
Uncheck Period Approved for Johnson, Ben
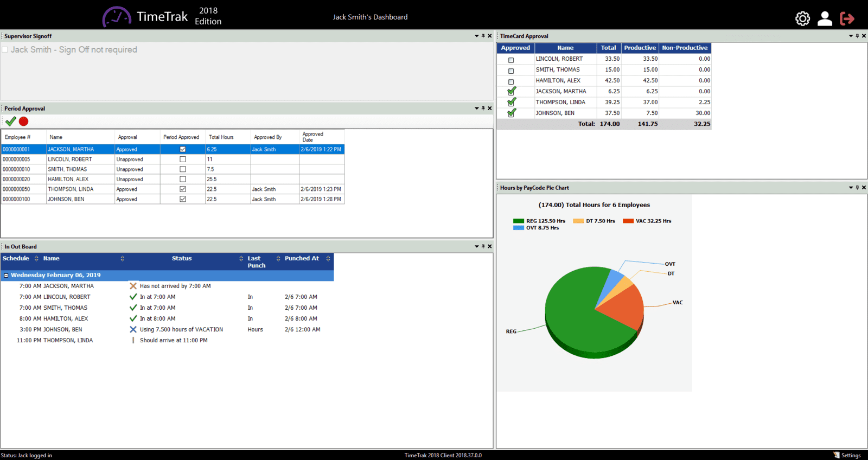pyautogui.click(x=183, y=199)
